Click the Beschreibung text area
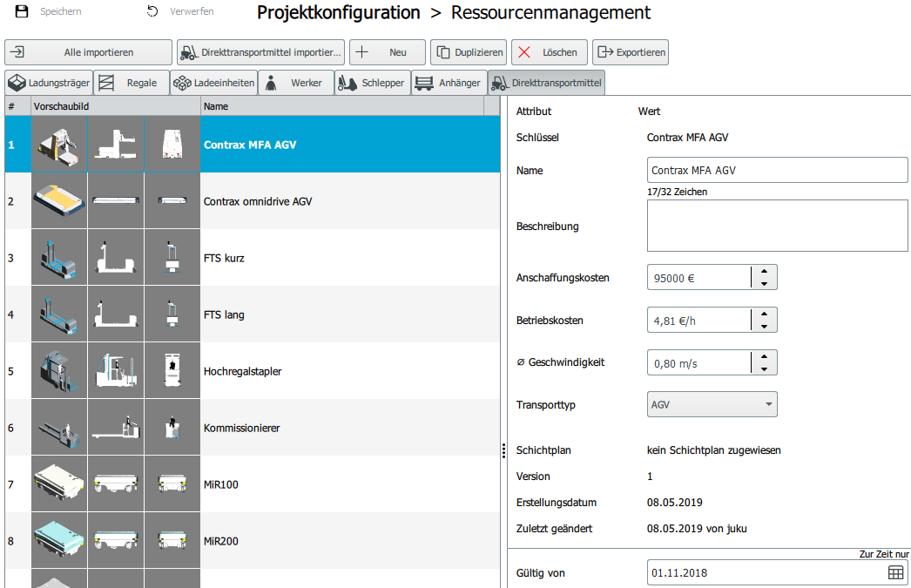The image size is (911, 588). click(x=777, y=226)
